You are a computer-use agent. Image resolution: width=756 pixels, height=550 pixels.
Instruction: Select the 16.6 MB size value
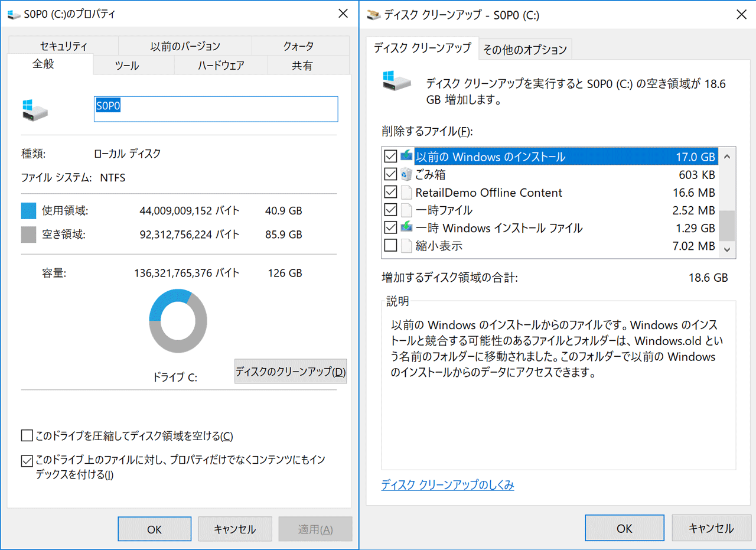tap(694, 193)
